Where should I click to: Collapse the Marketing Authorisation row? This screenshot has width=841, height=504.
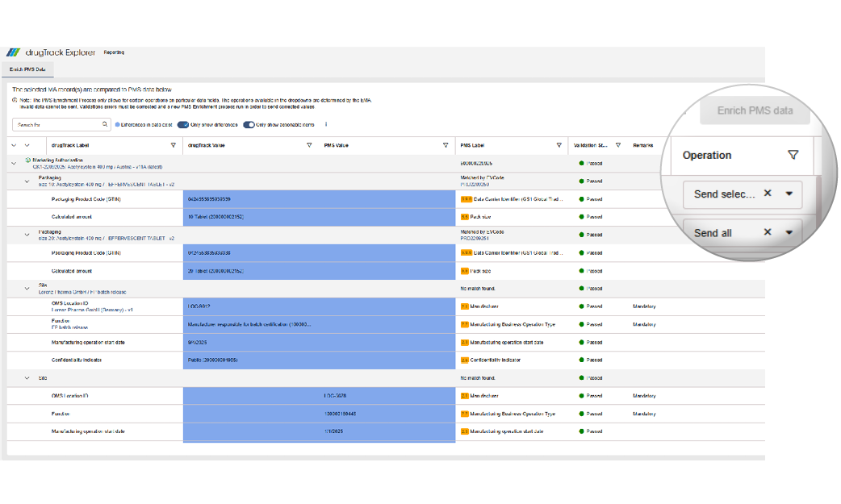(12, 163)
